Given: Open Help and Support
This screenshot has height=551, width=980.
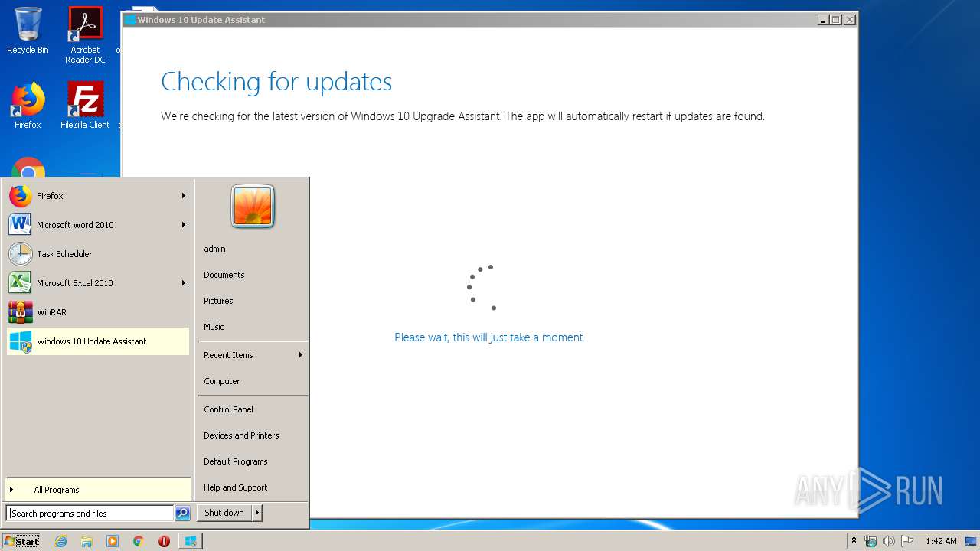Looking at the screenshot, I should (236, 487).
